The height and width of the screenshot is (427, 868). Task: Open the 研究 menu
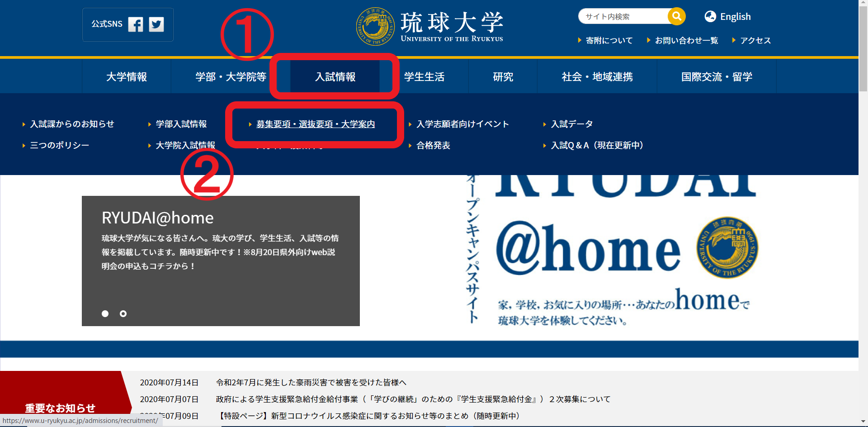(x=503, y=76)
